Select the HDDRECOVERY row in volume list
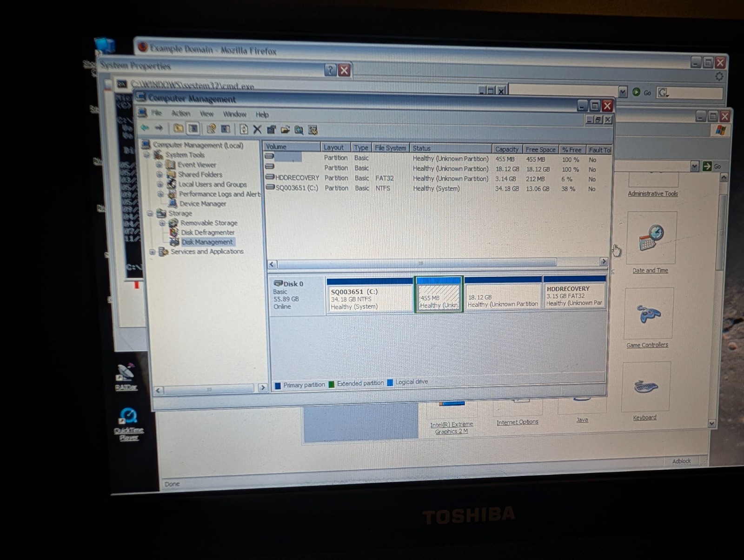The width and height of the screenshot is (744, 560). (x=437, y=179)
